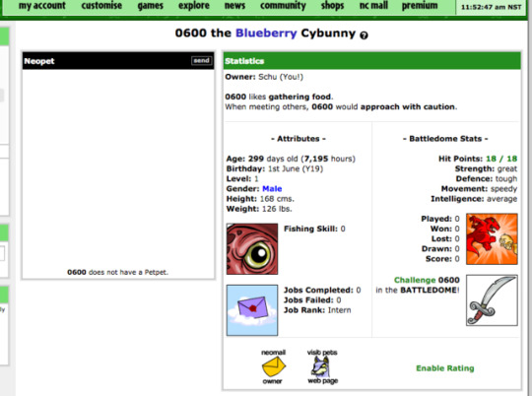Click the visit pets web page Lupe icon
The width and height of the screenshot is (532, 396).
[x=322, y=366]
